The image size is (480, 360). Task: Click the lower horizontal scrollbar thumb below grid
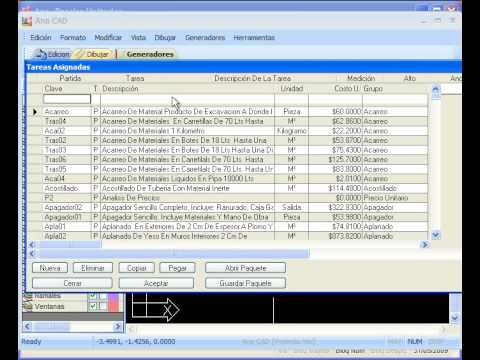coord(173,254)
